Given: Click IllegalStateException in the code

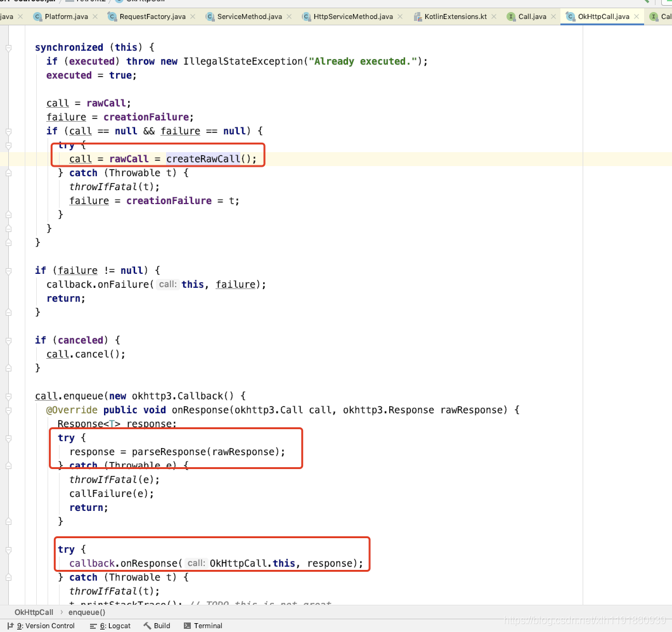Looking at the screenshot, I should coord(243,61).
